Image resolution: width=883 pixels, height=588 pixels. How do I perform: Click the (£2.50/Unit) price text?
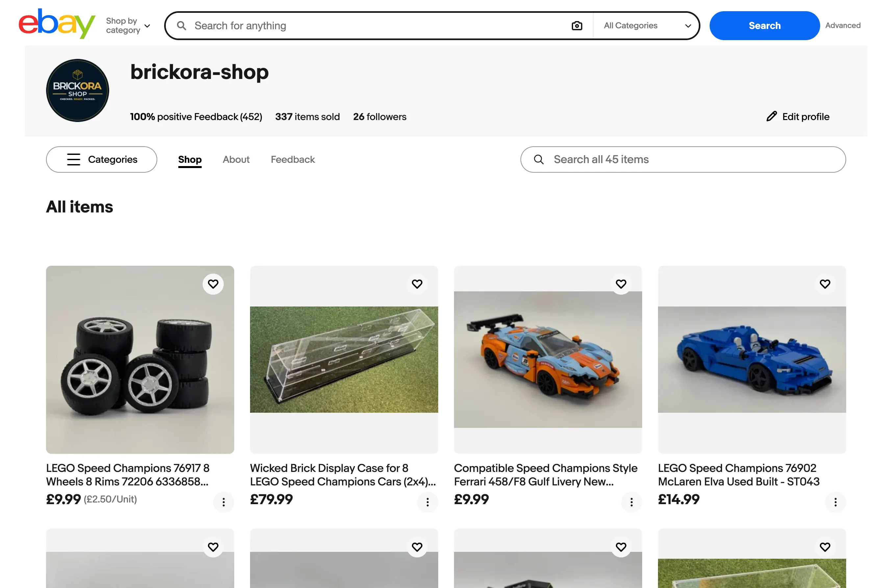[110, 499]
